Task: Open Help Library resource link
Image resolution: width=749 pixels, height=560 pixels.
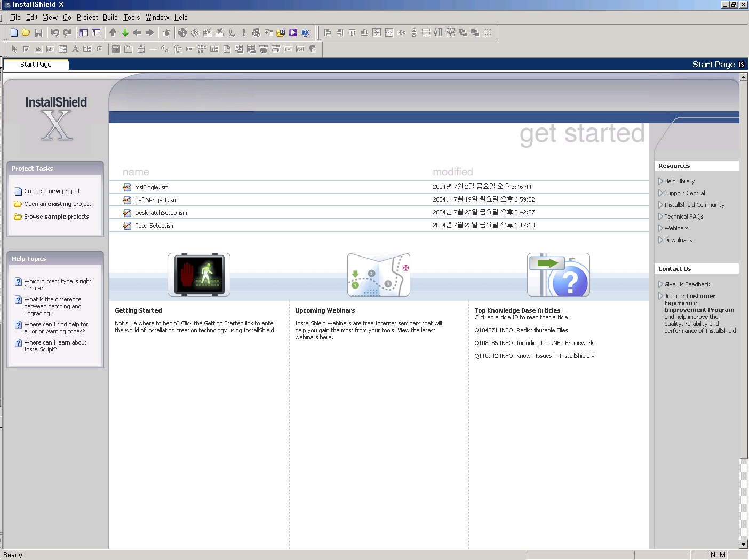Action: click(x=679, y=181)
